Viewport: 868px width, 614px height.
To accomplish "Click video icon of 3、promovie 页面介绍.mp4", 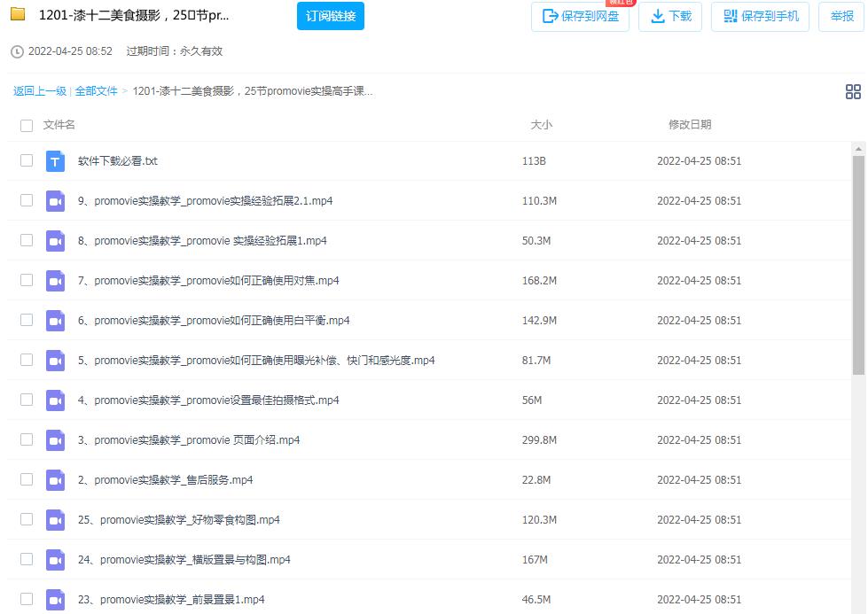I will 55,439.
